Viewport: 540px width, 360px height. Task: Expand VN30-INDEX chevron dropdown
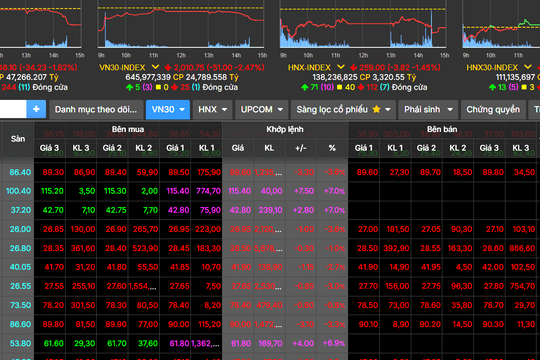[x=155, y=67]
